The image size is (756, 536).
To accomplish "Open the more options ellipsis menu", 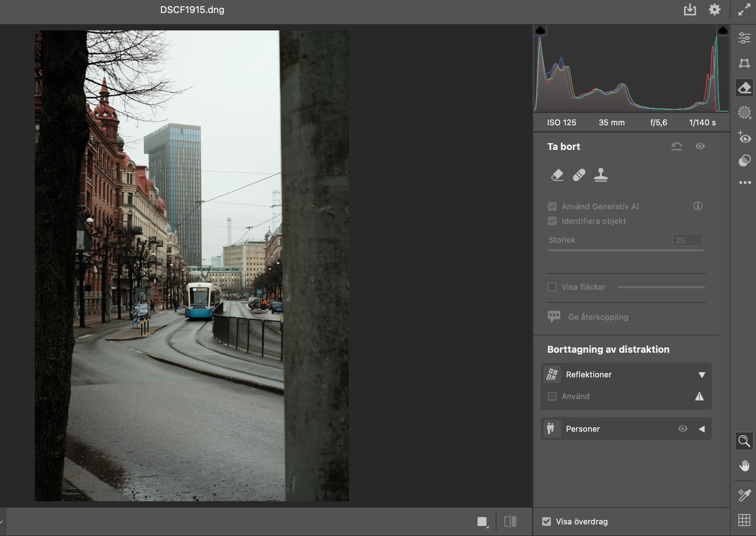I will click(x=744, y=183).
